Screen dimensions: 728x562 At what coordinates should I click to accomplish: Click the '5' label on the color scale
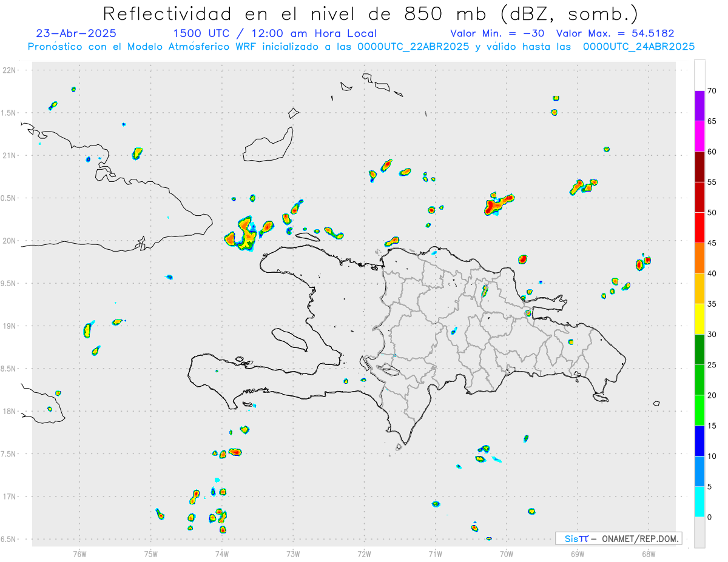(709, 487)
